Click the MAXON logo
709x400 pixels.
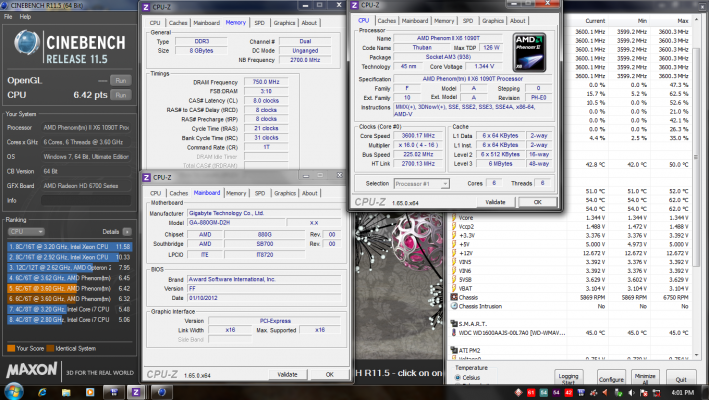32,370
